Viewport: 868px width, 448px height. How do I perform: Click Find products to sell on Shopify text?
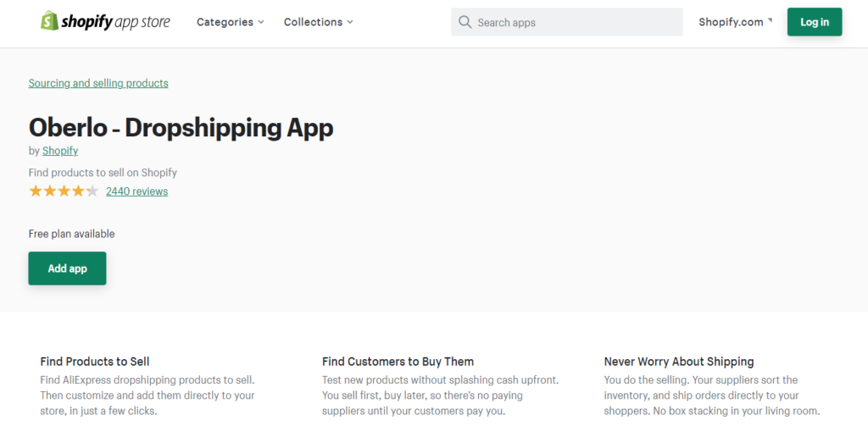tap(103, 173)
